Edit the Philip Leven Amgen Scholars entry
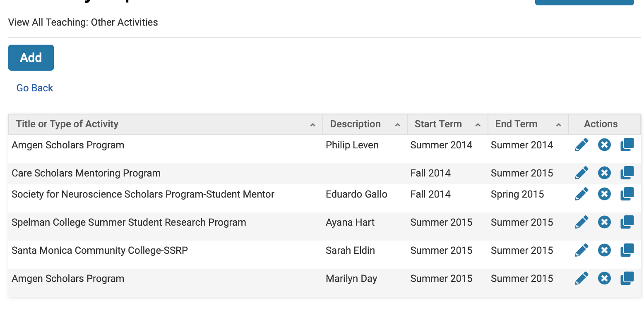Viewport: 644px width, 310px height. coord(582,145)
